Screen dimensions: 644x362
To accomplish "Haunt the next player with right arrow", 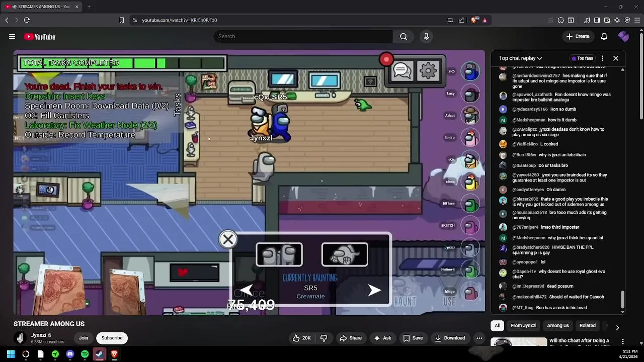I will click(x=374, y=290).
